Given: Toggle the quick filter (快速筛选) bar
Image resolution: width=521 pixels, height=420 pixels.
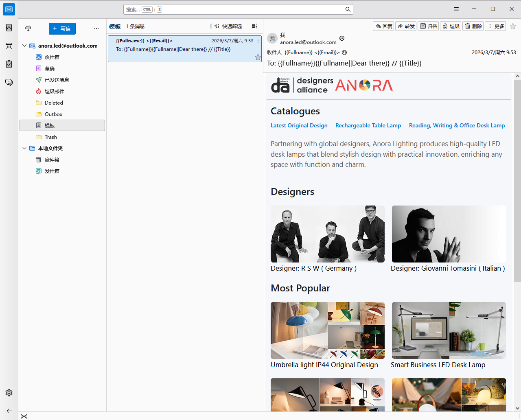Looking at the screenshot, I should click(x=229, y=26).
